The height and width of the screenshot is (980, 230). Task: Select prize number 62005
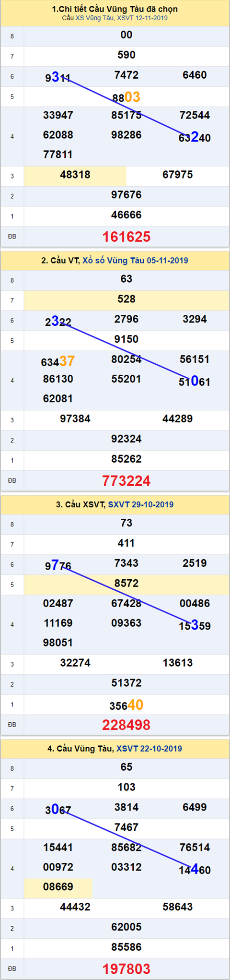[x=126, y=927]
